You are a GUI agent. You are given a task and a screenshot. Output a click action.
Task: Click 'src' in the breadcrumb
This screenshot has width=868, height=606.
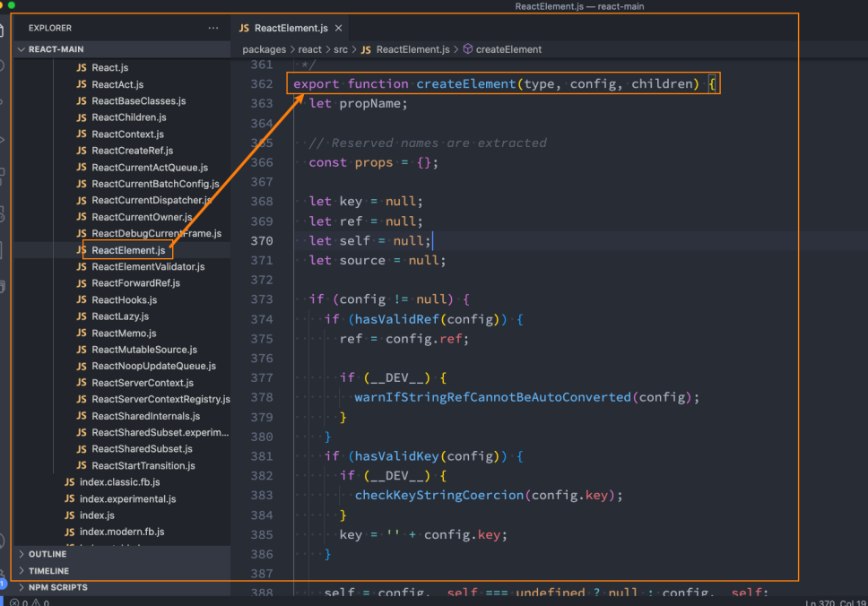[341, 49]
